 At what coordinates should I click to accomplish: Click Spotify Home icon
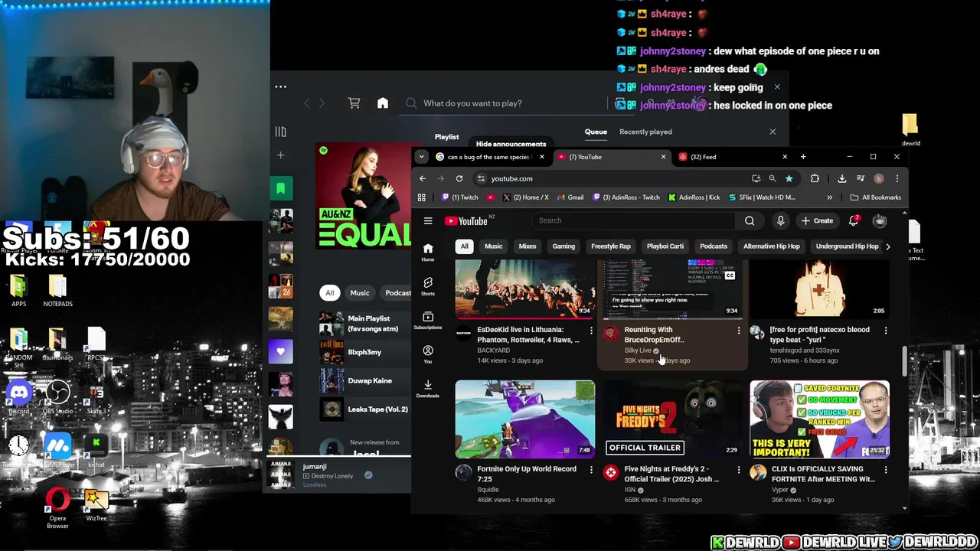coord(383,103)
